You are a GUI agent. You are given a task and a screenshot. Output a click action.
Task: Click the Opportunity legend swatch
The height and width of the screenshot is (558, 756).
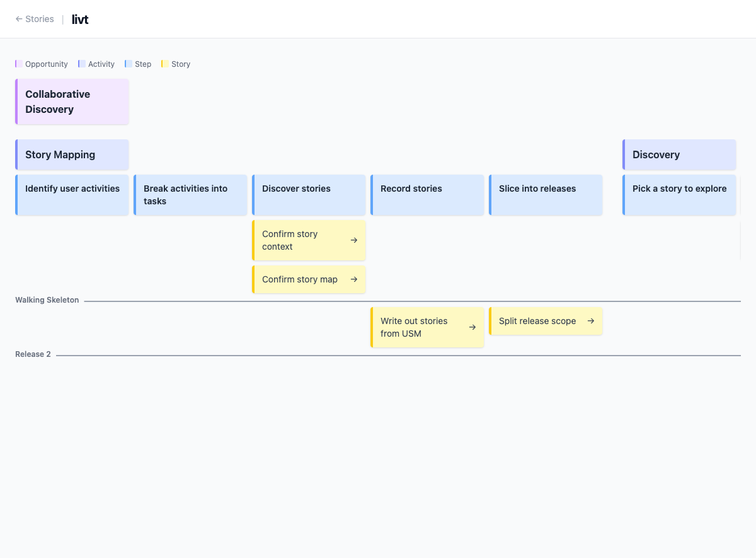pyautogui.click(x=19, y=64)
